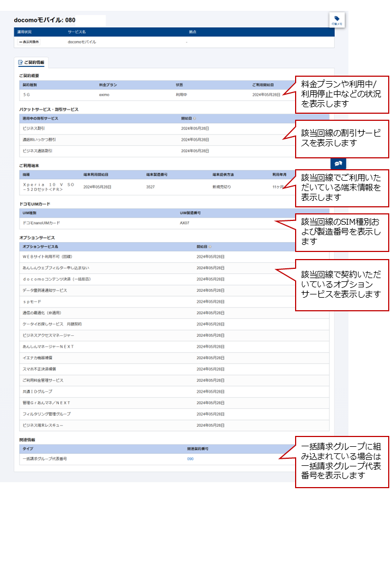This screenshot has height=566, width=392.
Task: Click the 料金プラン column header
Action: pos(108,85)
